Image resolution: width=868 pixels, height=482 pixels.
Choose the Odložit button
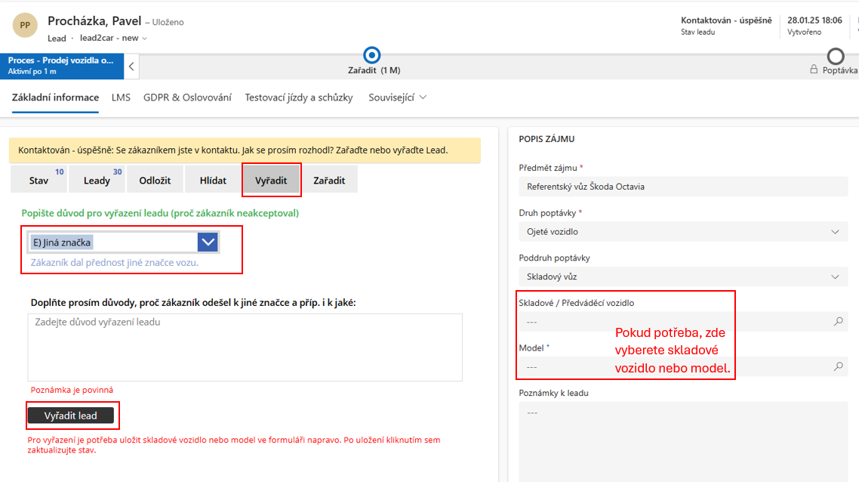(x=155, y=181)
